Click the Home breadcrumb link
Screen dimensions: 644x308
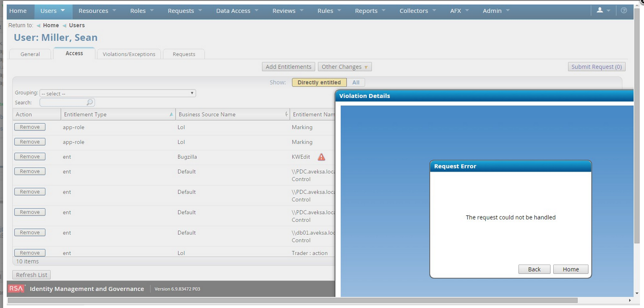point(51,25)
